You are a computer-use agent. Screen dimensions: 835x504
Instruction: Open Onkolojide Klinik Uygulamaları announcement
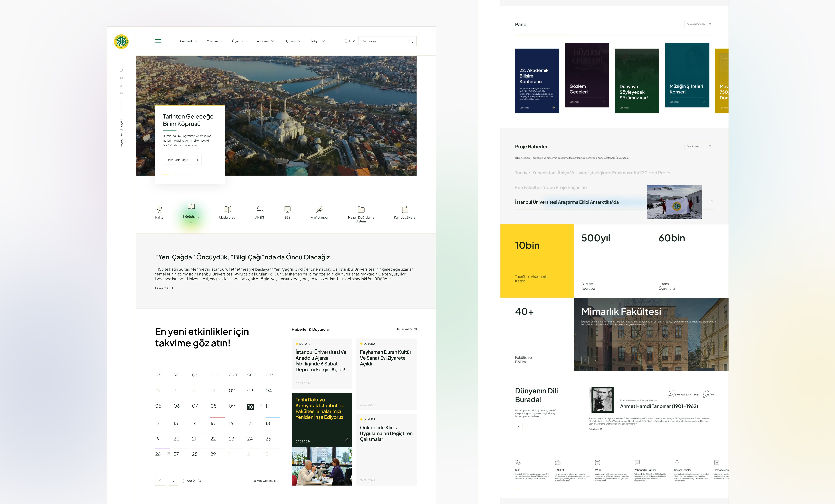(386, 450)
